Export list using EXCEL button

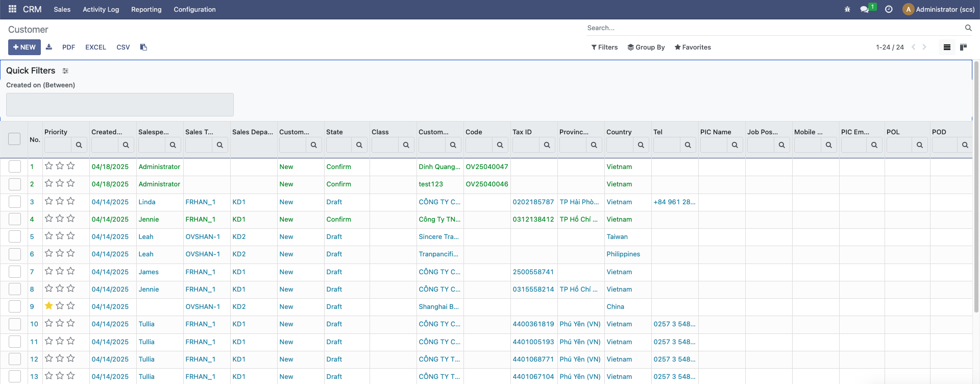point(95,47)
